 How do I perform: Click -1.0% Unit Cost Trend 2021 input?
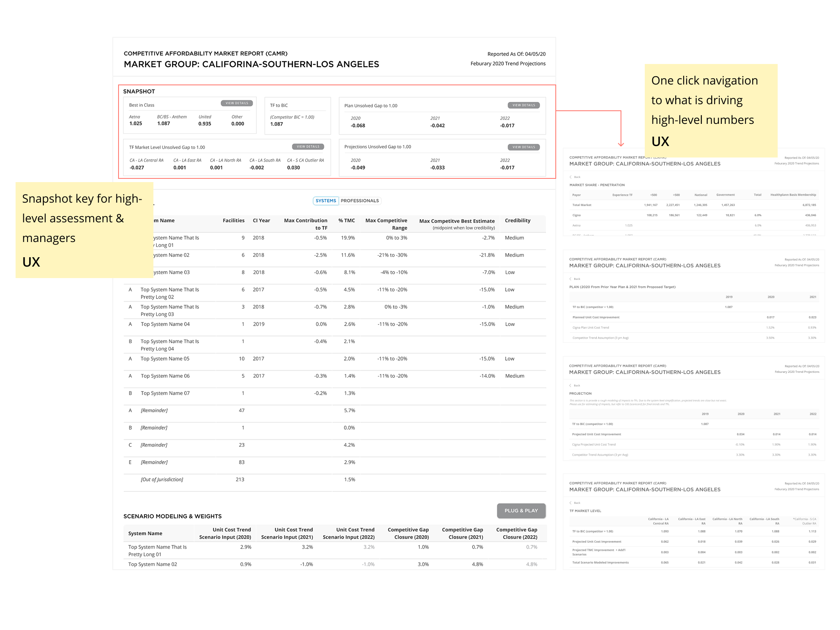pos(306,564)
